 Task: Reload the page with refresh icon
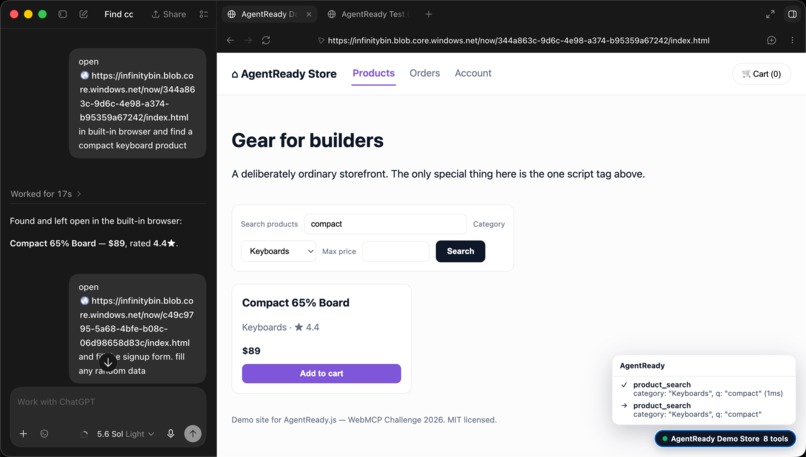coord(266,40)
